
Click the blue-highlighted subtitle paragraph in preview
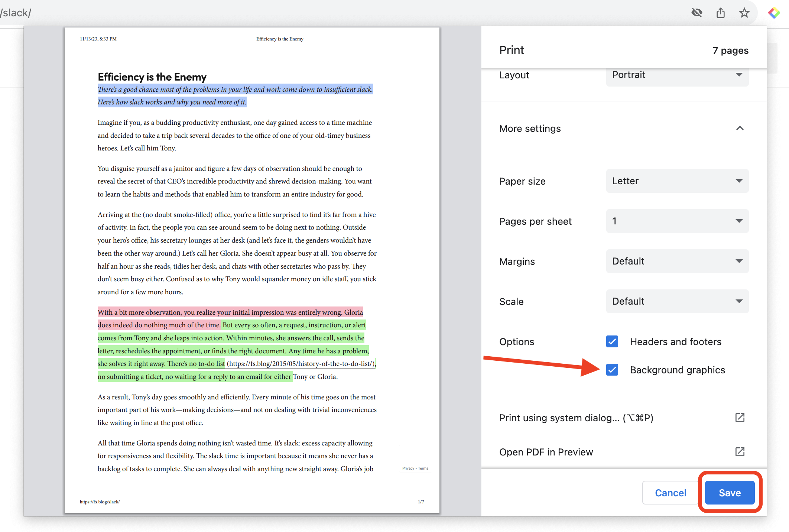coord(235,96)
